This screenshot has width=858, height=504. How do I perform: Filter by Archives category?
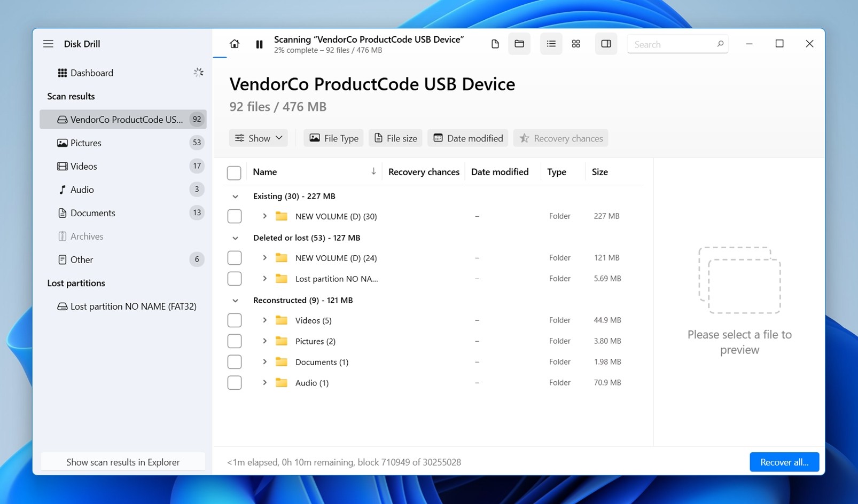(x=123, y=236)
